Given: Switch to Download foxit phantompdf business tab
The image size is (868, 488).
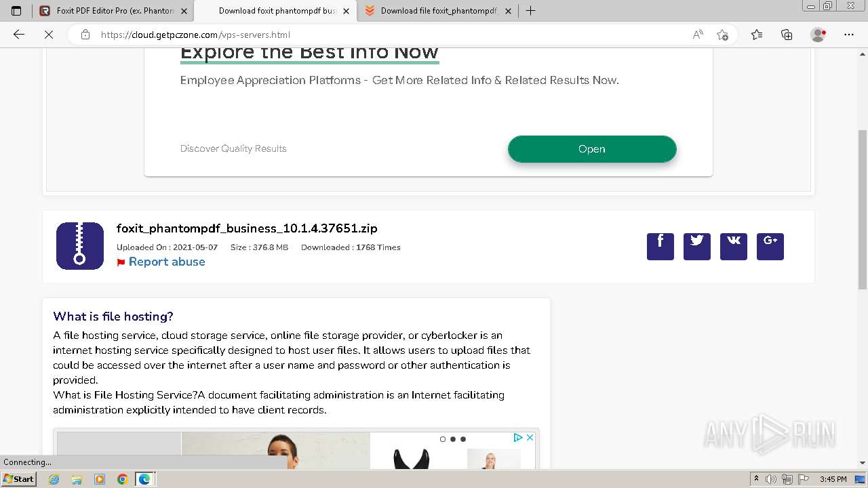Looking at the screenshot, I should point(275,11).
